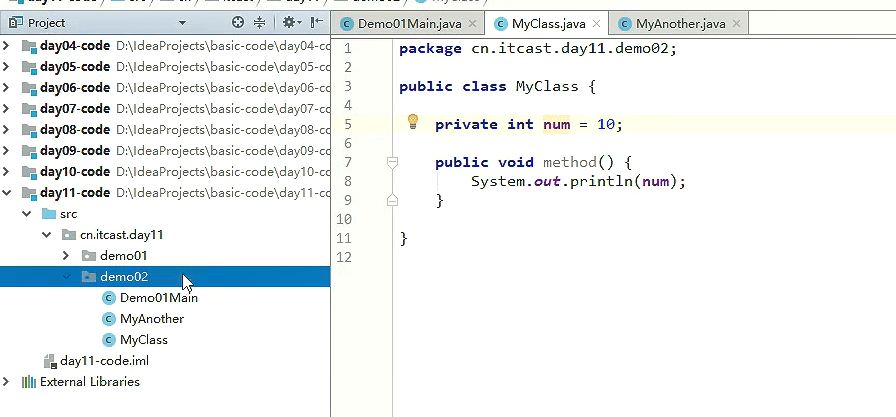Hide the Project tool window
896x417 pixels.
(317, 23)
